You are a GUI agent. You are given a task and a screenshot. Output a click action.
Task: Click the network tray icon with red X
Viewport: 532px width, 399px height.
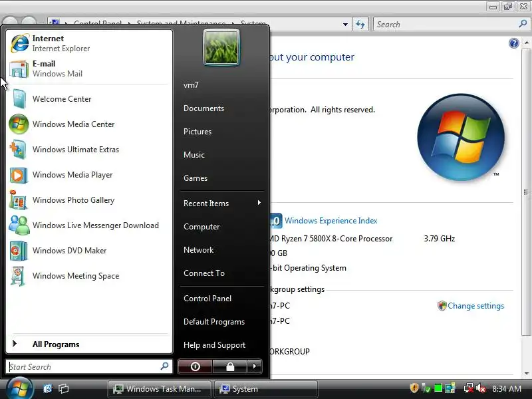pyautogui.click(x=469, y=388)
